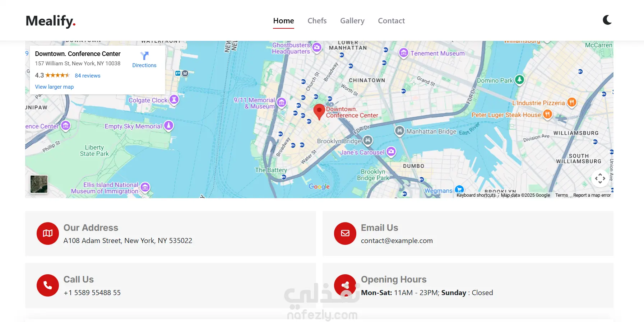
Task: Click the envelope icon beside Email Us
Action: pyautogui.click(x=345, y=234)
